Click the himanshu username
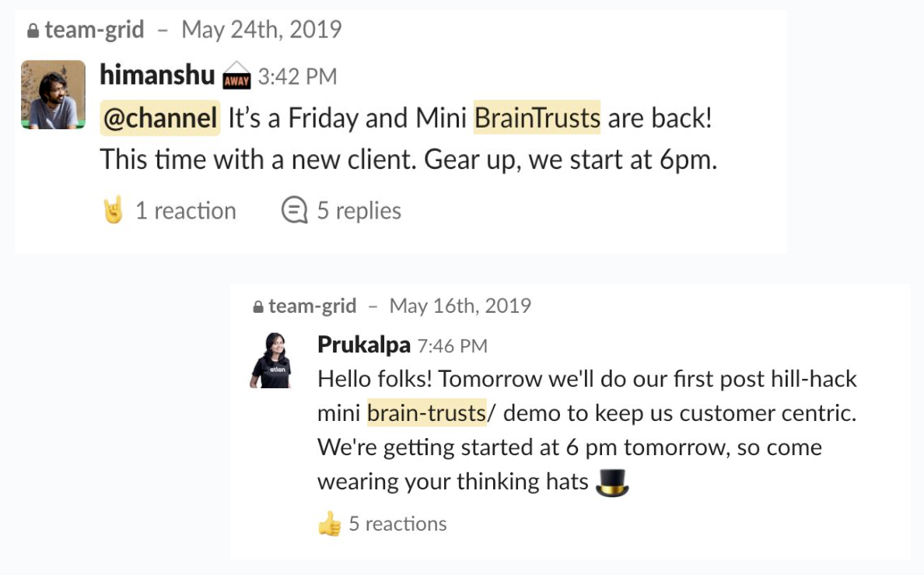This screenshot has height=575, width=924. 157,75
